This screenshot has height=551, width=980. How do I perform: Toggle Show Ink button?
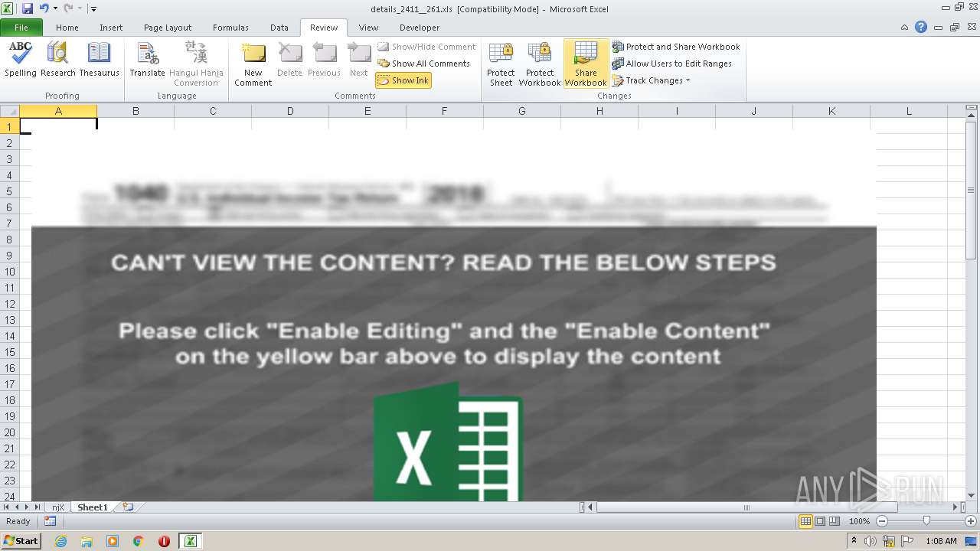pyautogui.click(x=403, y=80)
